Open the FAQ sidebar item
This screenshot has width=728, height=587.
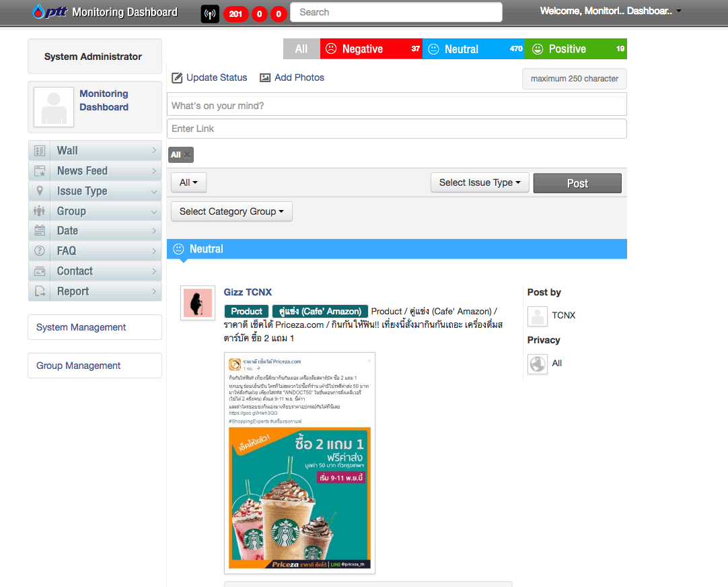tap(95, 251)
